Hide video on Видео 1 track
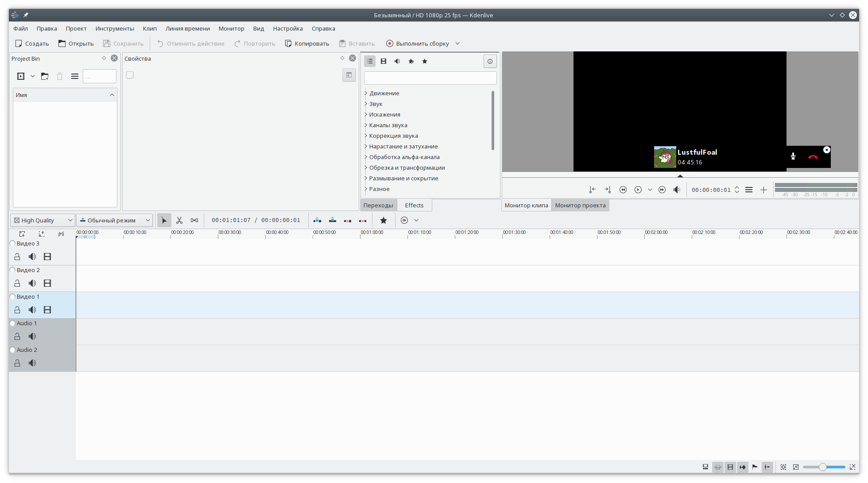The height and width of the screenshot is (483, 868). (x=47, y=310)
